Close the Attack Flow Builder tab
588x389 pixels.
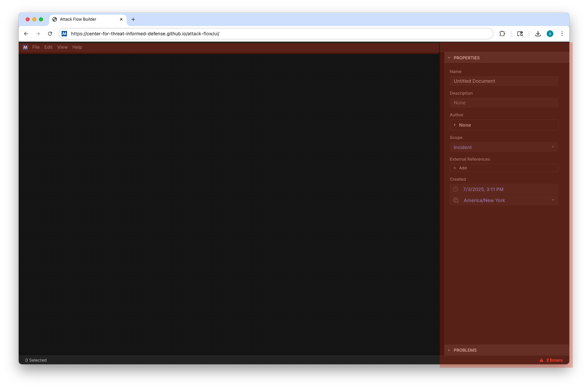pyautogui.click(x=121, y=19)
